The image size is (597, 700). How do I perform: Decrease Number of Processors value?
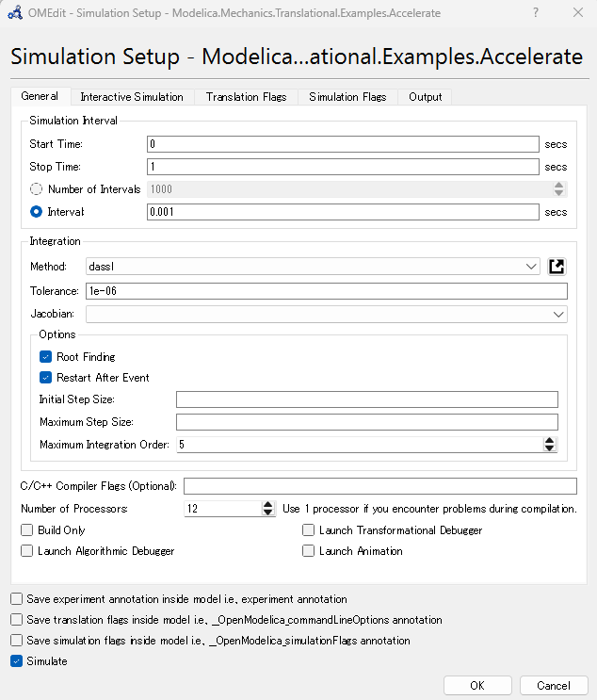click(x=267, y=513)
